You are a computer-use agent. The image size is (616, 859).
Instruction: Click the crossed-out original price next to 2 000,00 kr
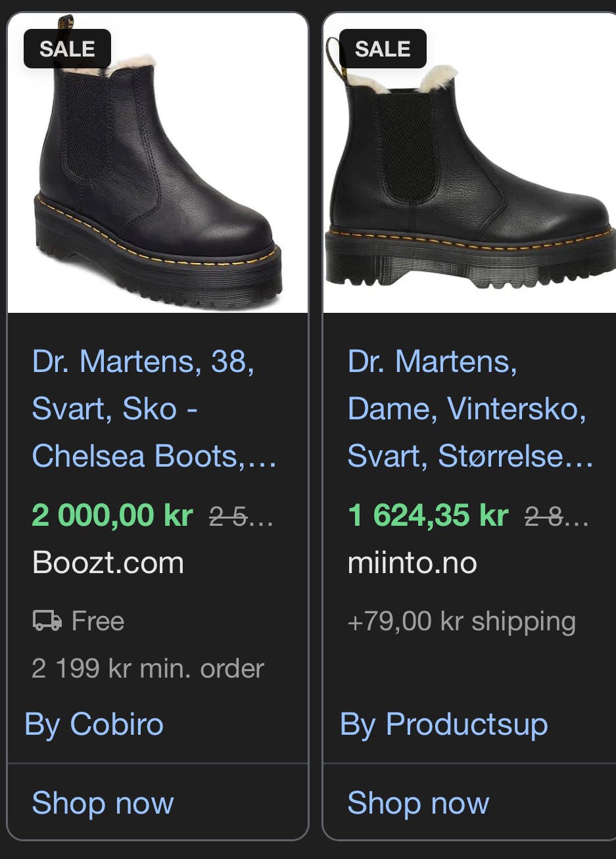[x=241, y=518]
